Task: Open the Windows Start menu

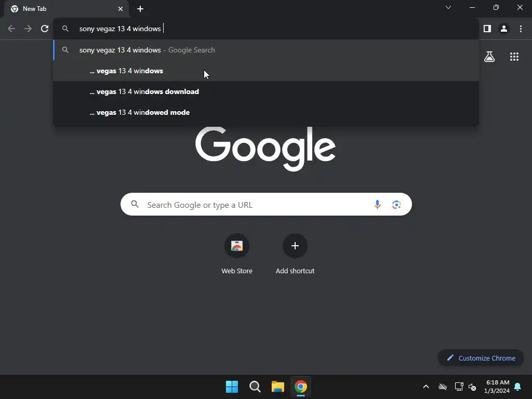Action: coord(232,387)
